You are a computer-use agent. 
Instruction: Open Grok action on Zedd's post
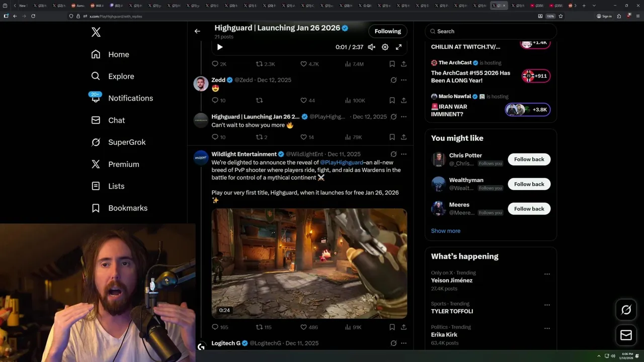pyautogui.click(x=393, y=80)
